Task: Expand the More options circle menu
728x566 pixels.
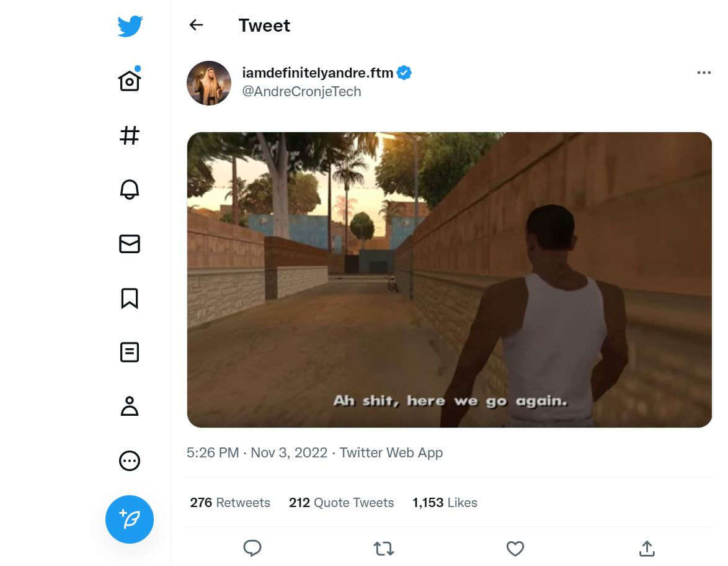Action: pos(130,460)
